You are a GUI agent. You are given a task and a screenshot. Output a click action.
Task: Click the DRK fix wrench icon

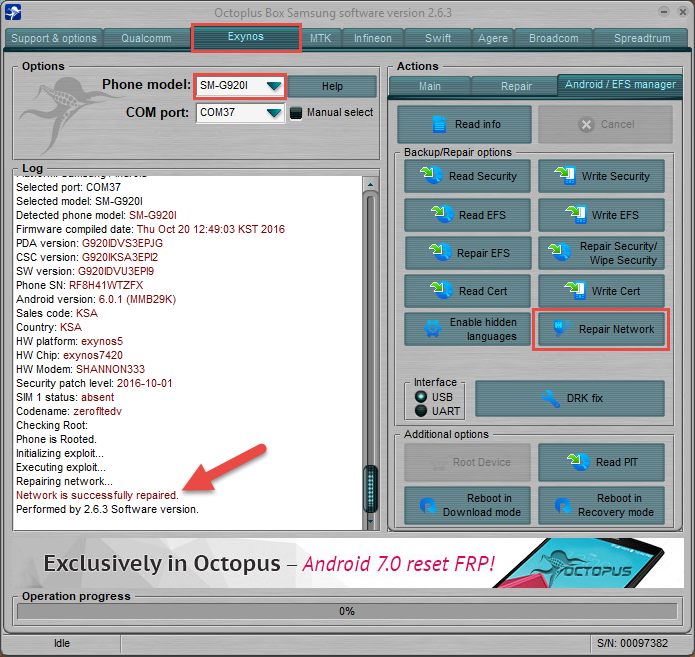pyautogui.click(x=551, y=399)
